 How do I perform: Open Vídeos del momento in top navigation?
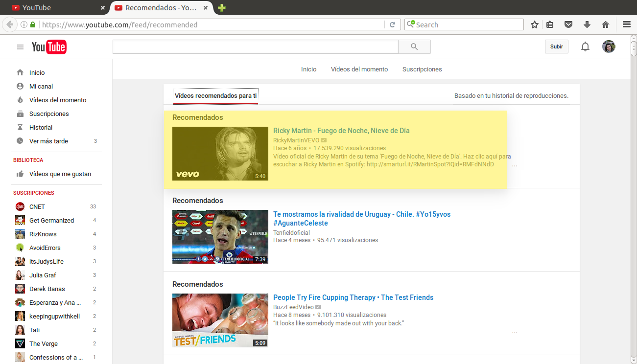[359, 69]
